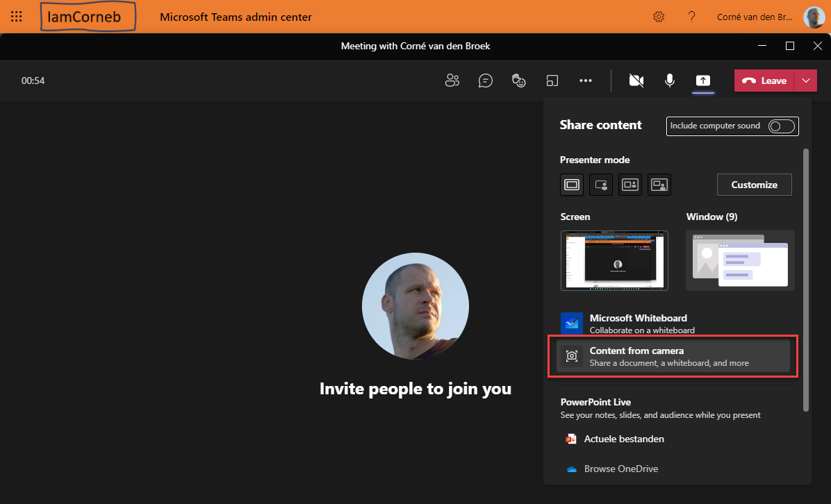Image resolution: width=831 pixels, height=504 pixels.
Task: Minimize the meeting window
Action: coord(762,46)
